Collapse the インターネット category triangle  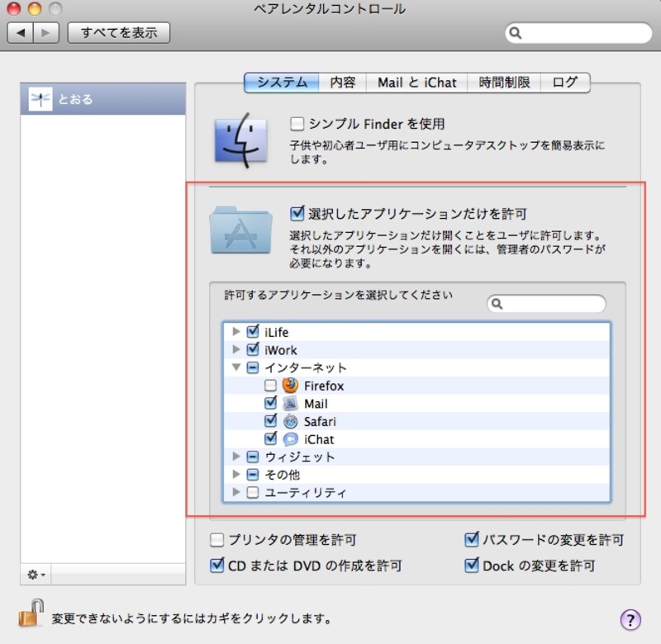pyautogui.click(x=237, y=367)
